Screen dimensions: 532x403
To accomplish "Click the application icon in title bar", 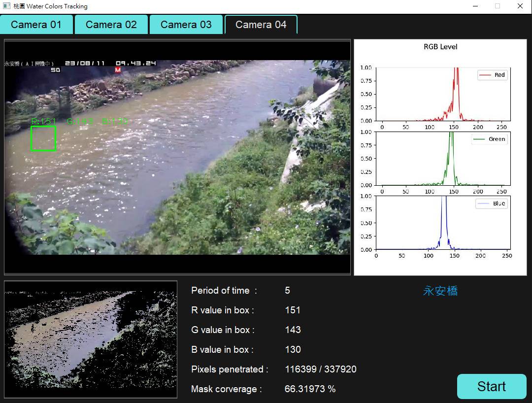I will 6,6.
